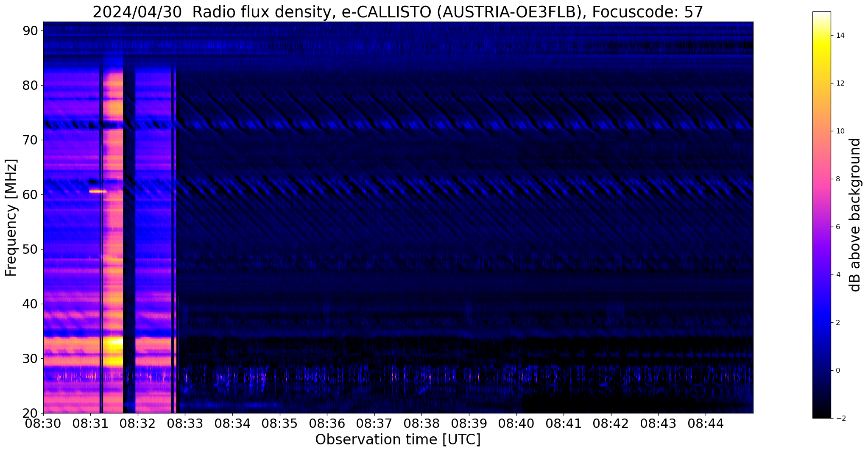Click the colorbar tick label 4
The height and width of the screenshot is (452, 868).
point(837,275)
